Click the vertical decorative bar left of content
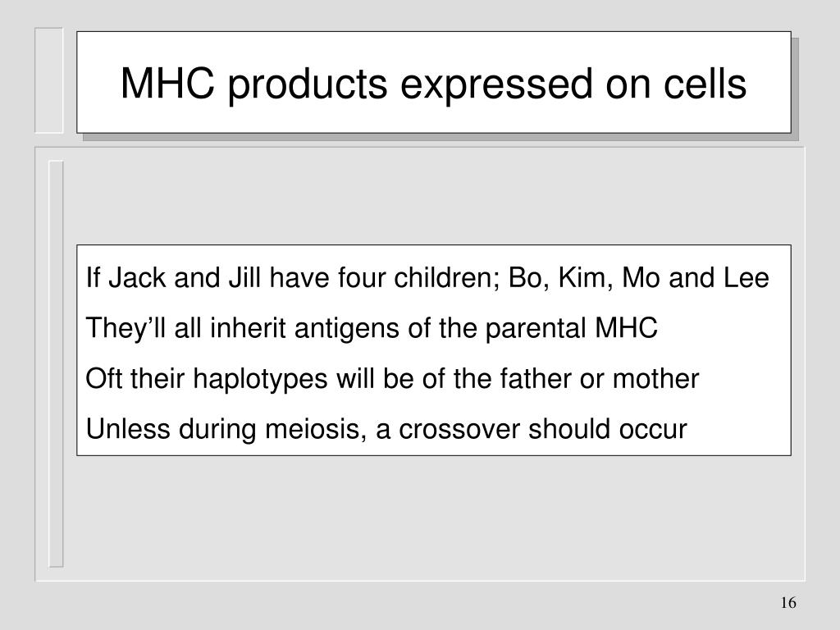The image size is (840, 630). click(x=56, y=363)
